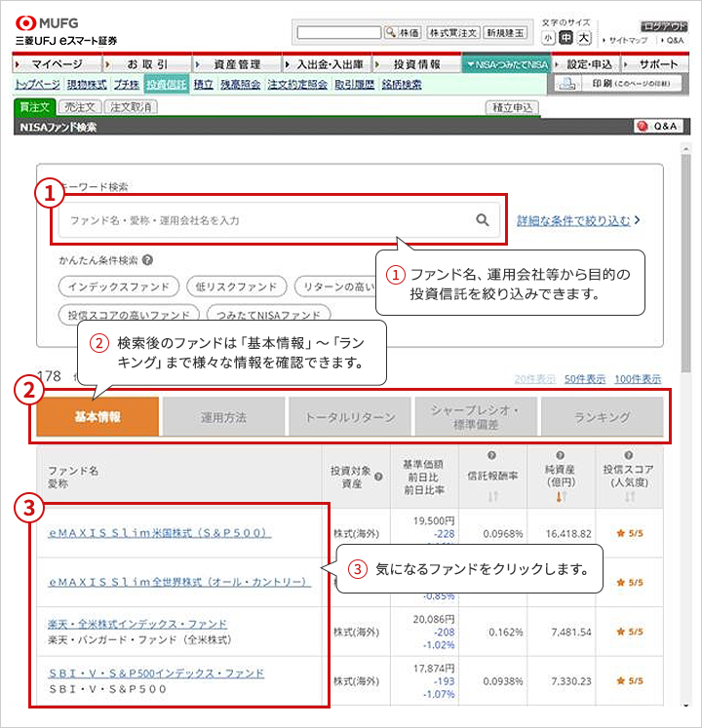This screenshot has height=728, width=702.
Task: Switch to the トータルリターン tab
Action: pyautogui.click(x=350, y=416)
